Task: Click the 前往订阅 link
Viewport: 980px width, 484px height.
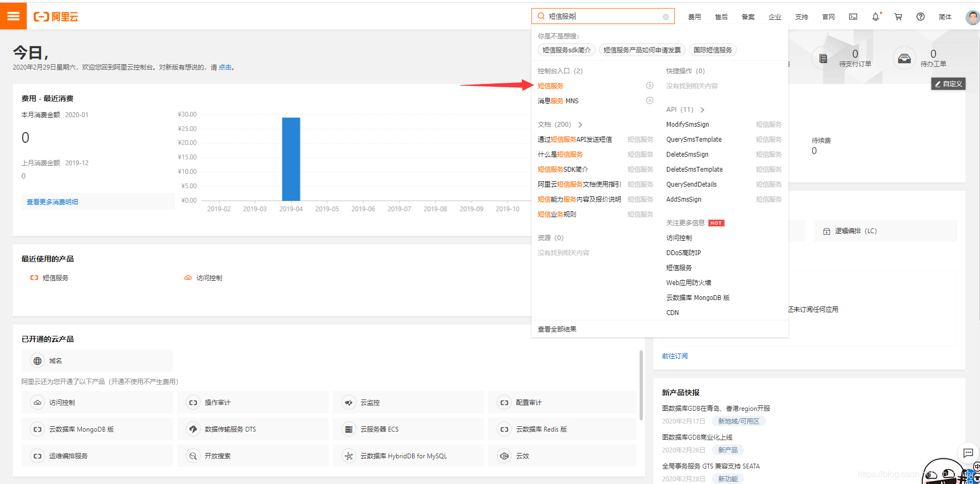Action: point(675,356)
